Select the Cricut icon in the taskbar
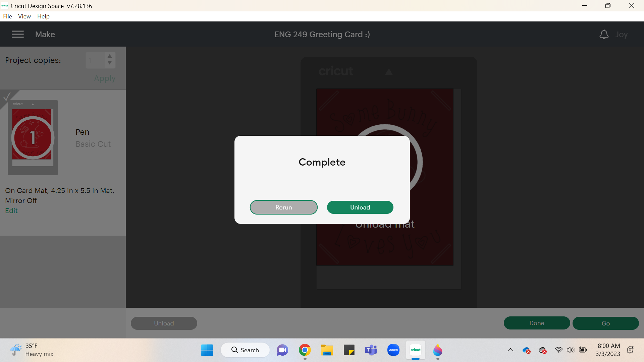The image size is (644, 362). pyautogui.click(x=415, y=350)
